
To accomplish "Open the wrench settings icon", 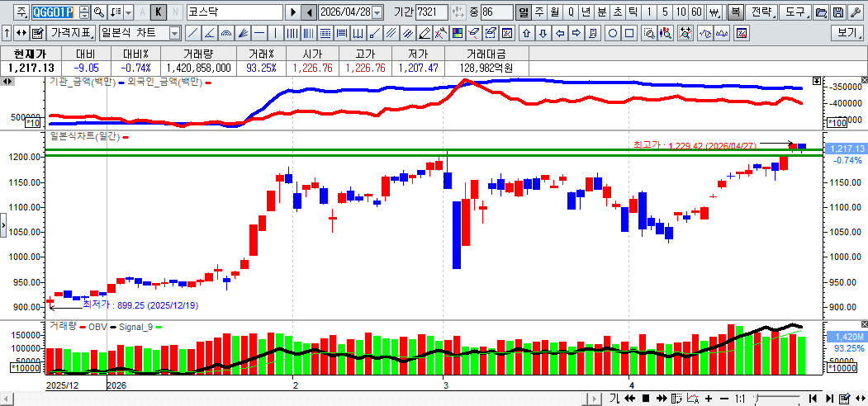I will (x=856, y=12).
